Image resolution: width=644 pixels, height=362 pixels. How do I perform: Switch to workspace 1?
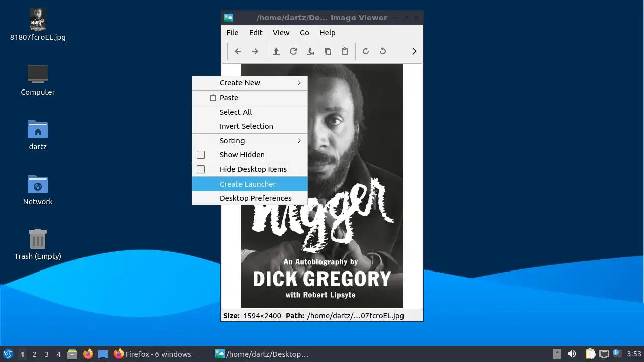point(22,354)
